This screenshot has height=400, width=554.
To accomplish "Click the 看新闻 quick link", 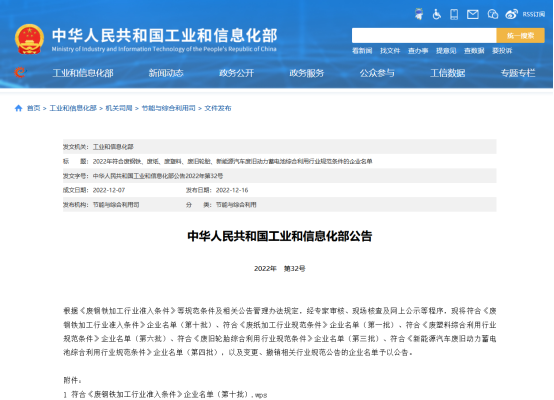I will pyautogui.click(x=362, y=51).
